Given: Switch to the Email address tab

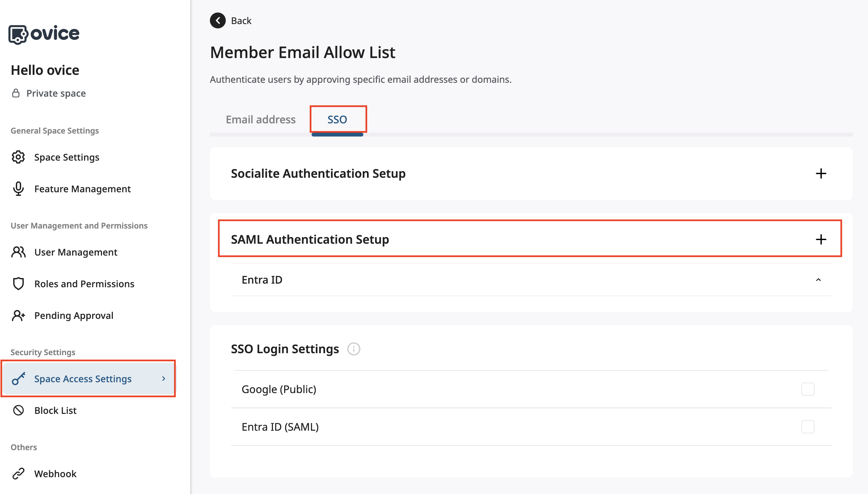Looking at the screenshot, I should coord(261,119).
